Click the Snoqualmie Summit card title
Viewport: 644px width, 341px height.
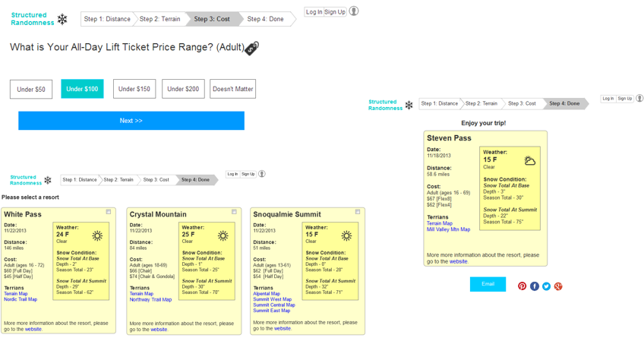pyautogui.click(x=287, y=214)
